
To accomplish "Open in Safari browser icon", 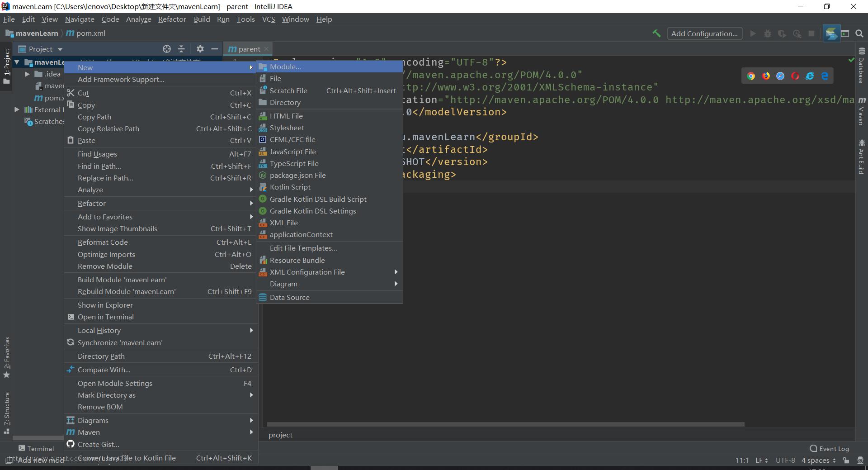I will 780,76.
